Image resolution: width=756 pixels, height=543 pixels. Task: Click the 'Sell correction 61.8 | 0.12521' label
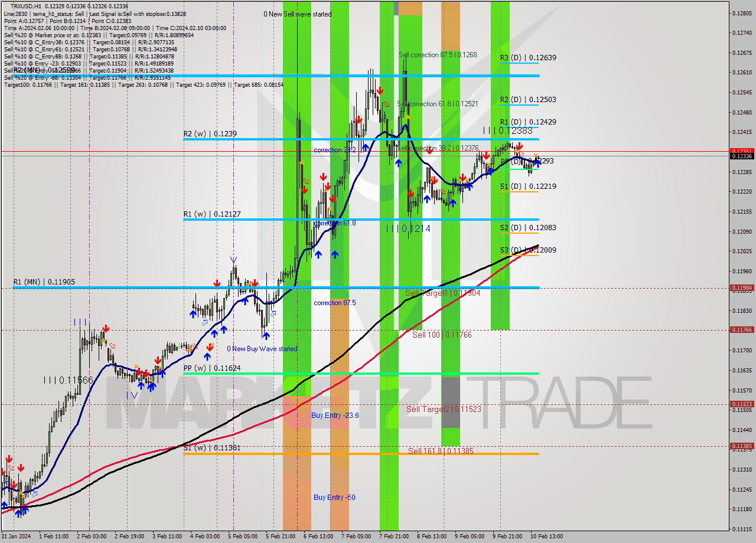pos(438,104)
